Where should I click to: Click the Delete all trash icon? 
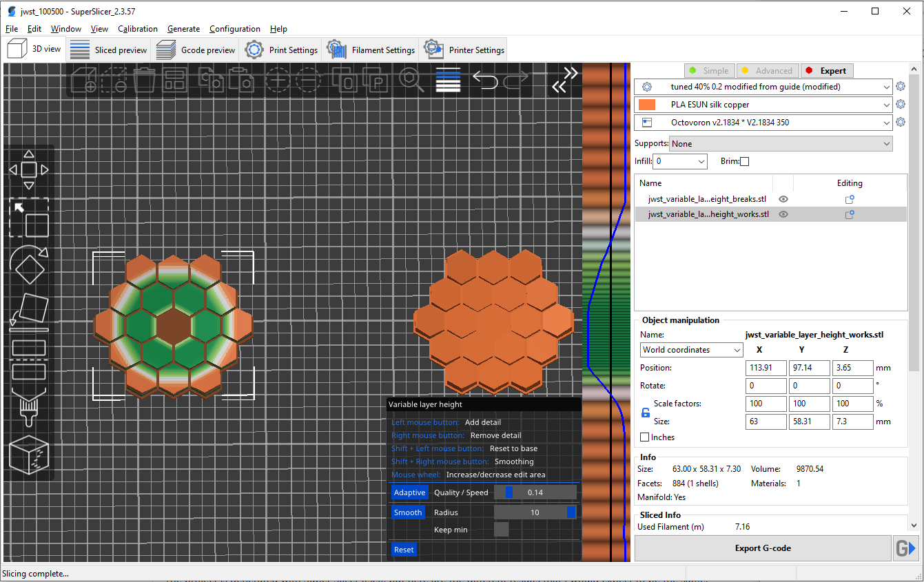(144, 80)
